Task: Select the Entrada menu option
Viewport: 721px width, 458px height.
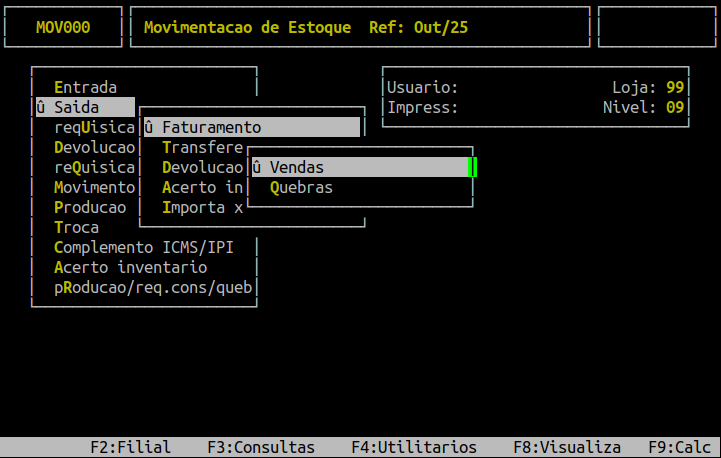Action: (86, 87)
